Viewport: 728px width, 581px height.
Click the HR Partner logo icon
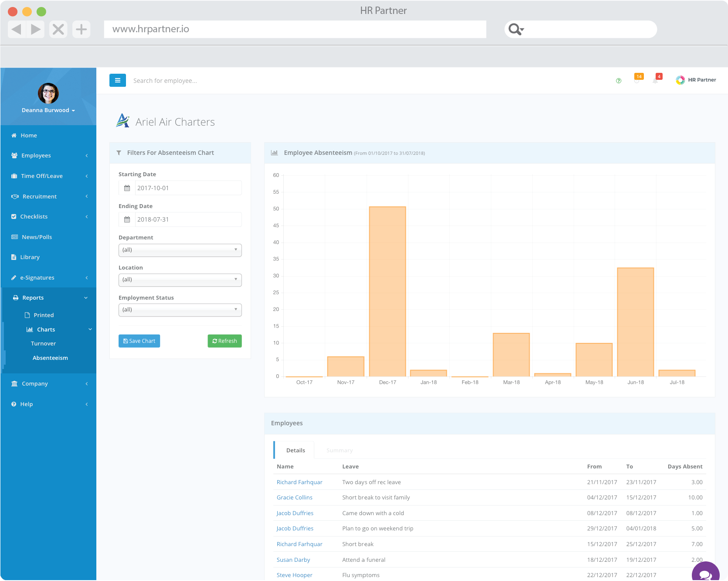coord(680,80)
